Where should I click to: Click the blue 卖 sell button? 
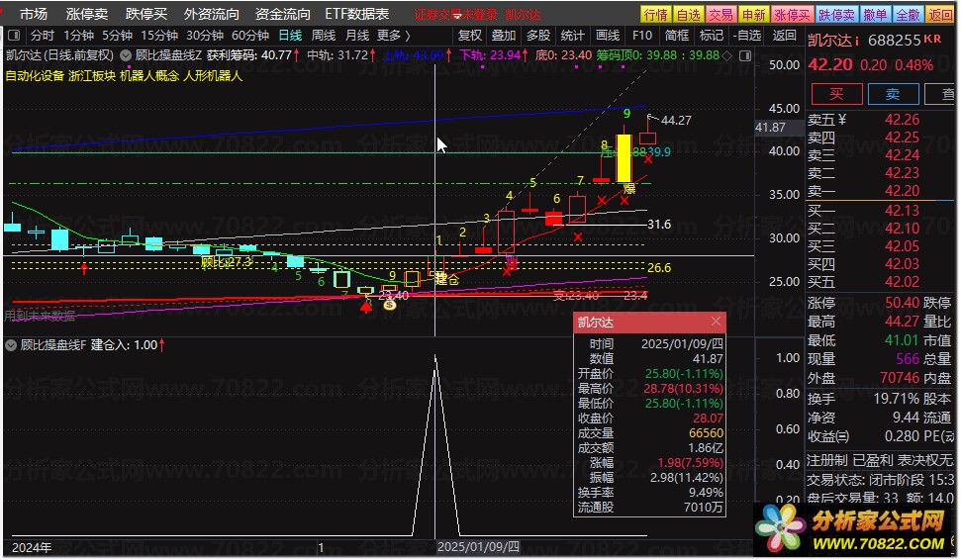click(893, 94)
